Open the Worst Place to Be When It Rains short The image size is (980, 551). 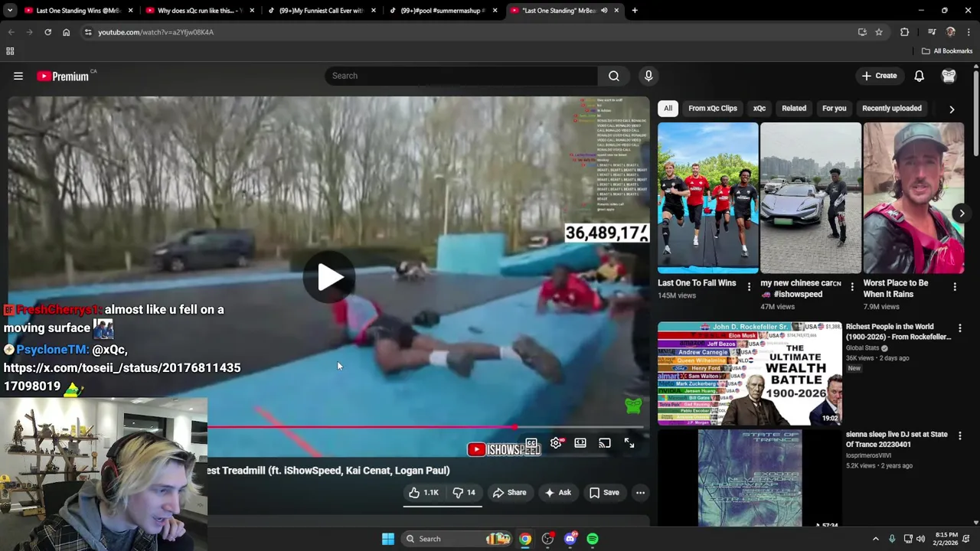pyautogui.click(x=913, y=197)
